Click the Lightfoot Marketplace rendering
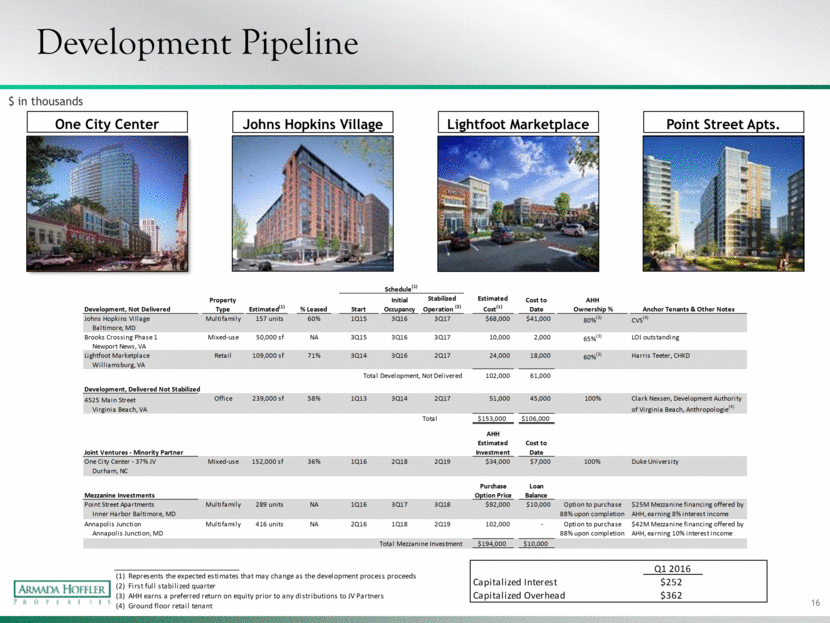The width and height of the screenshot is (830, 623). pyautogui.click(x=518, y=204)
